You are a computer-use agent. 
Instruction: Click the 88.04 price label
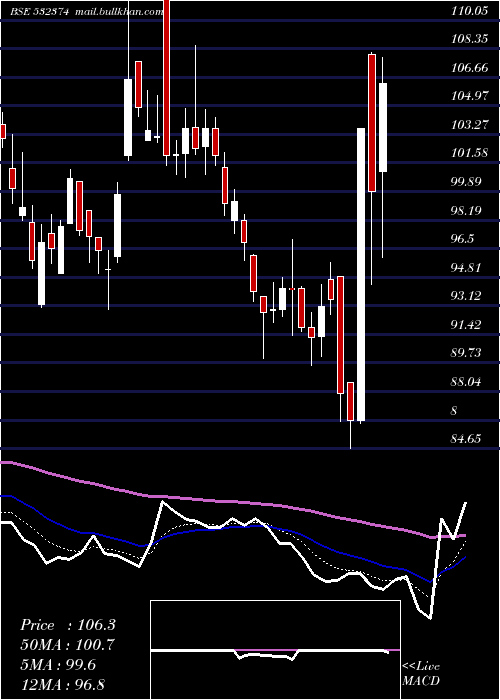pos(467,382)
